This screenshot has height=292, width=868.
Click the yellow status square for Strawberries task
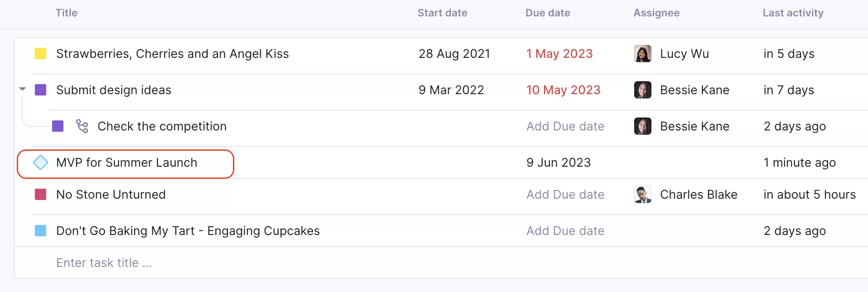click(x=41, y=54)
